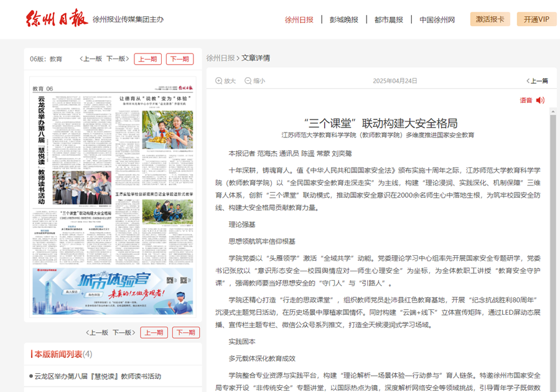The height and width of the screenshot is (392, 560).
Task: Click the newspaper page 06 thumbnail image
Action: pyautogui.click(x=113, y=199)
